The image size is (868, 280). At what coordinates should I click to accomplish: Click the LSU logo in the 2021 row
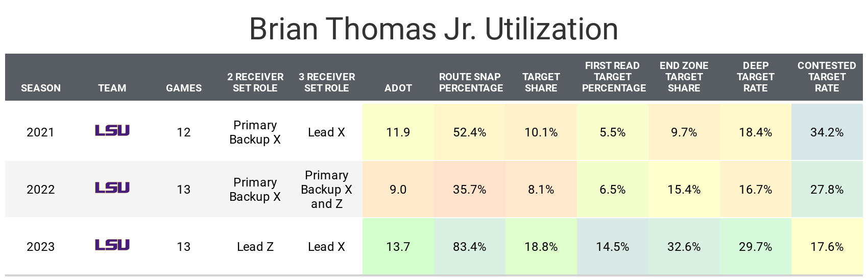pyautogui.click(x=112, y=131)
